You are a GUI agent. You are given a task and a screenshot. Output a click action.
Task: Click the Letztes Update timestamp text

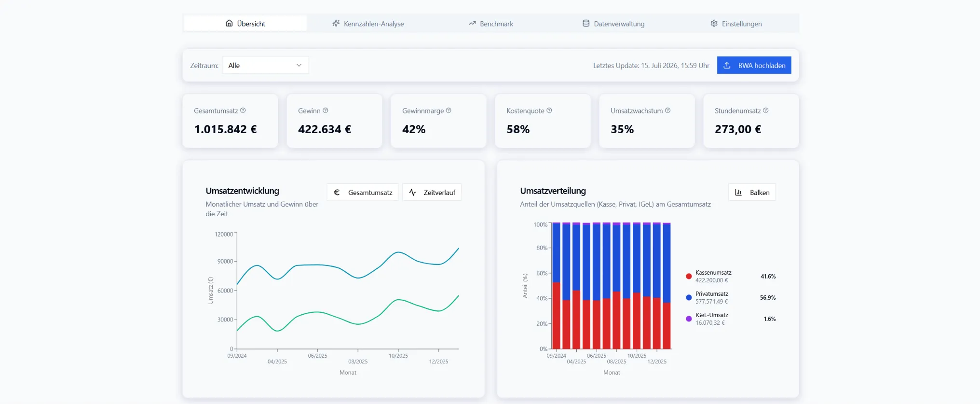[651, 66]
